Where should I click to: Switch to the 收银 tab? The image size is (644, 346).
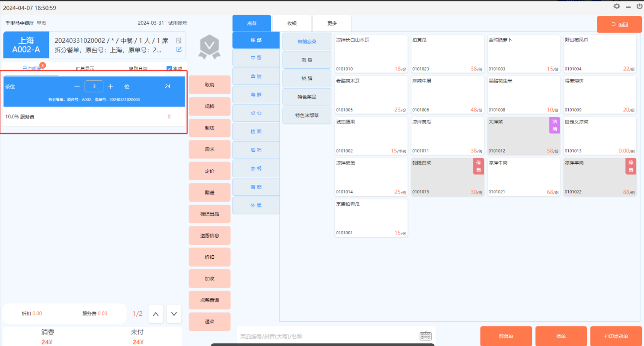[292, 23]
